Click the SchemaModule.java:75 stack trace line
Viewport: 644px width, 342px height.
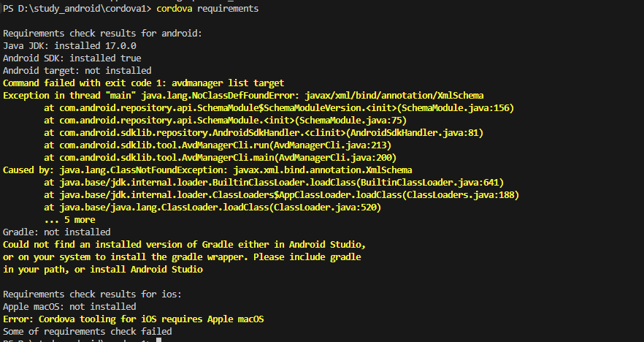225,121
